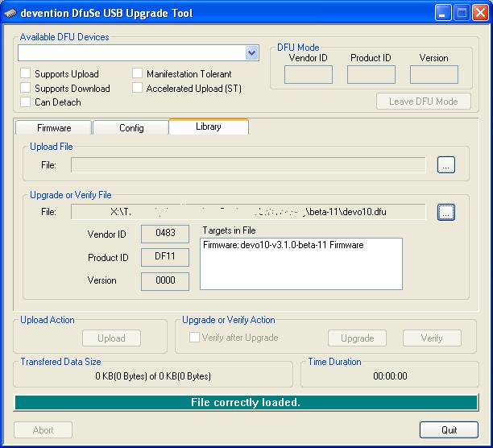Click the devo10.dfu file path field
Image resolution: width=493 pixels, height=448 pixels.
coord(248,212)
